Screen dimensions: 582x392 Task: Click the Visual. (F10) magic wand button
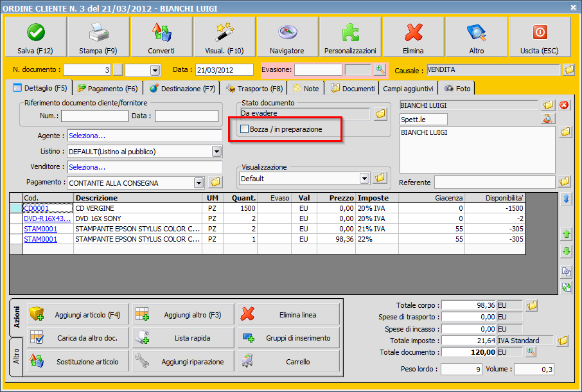(225, 37)
